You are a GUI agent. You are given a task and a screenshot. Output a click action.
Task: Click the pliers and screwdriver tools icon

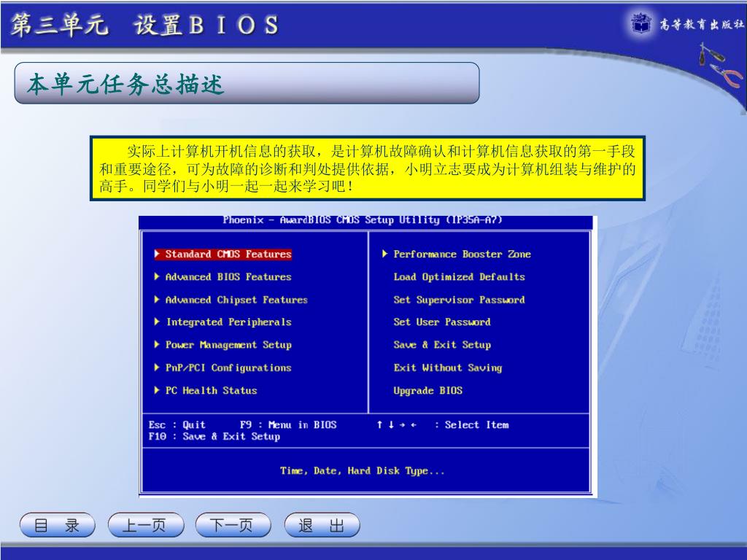(721, 65)
